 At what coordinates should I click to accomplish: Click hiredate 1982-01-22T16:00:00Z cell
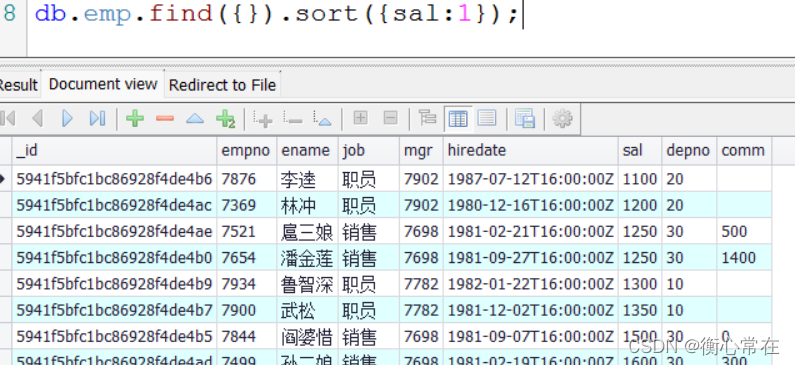tap(531, 284)
